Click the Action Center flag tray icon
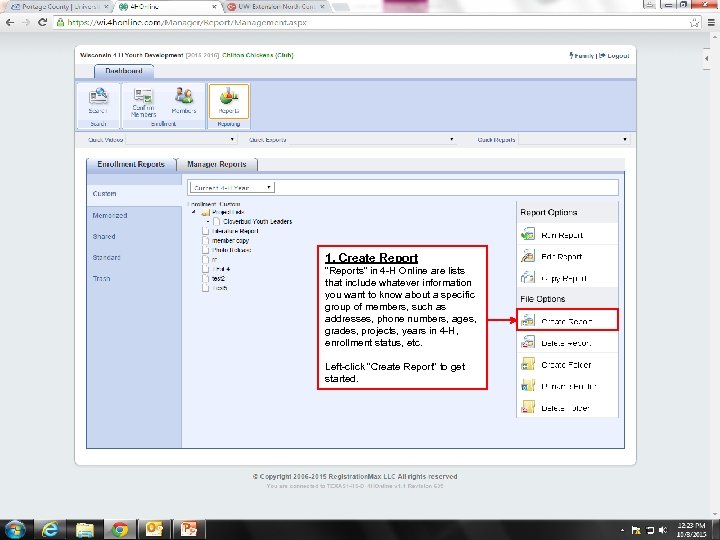This screenshot has width=720, height=540. [x=636, y=530]
